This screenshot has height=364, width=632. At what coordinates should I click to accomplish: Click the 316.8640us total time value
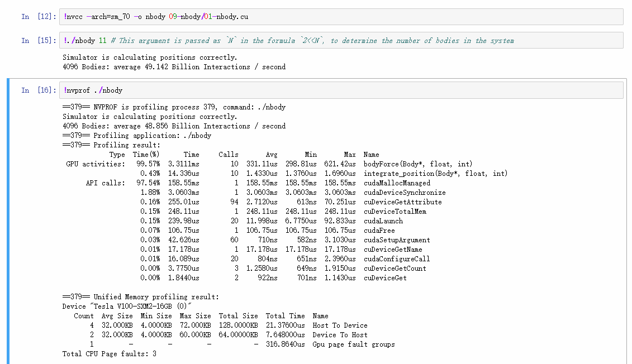point(285,344)
